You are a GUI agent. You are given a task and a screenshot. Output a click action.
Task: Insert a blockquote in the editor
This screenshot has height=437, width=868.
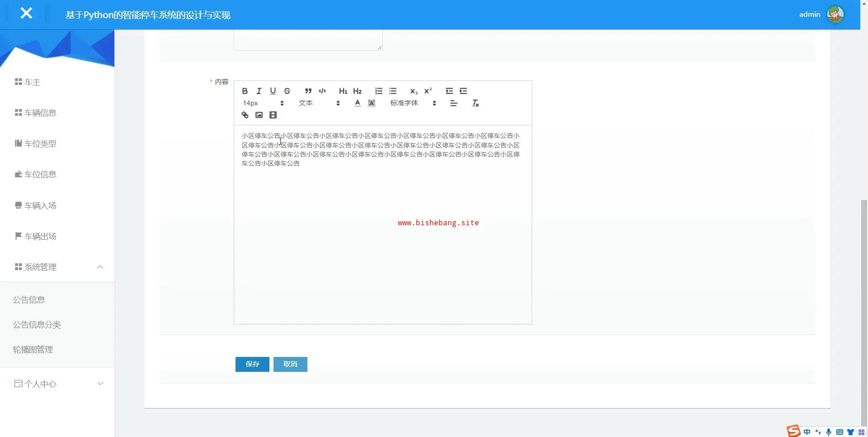point(308,91)
